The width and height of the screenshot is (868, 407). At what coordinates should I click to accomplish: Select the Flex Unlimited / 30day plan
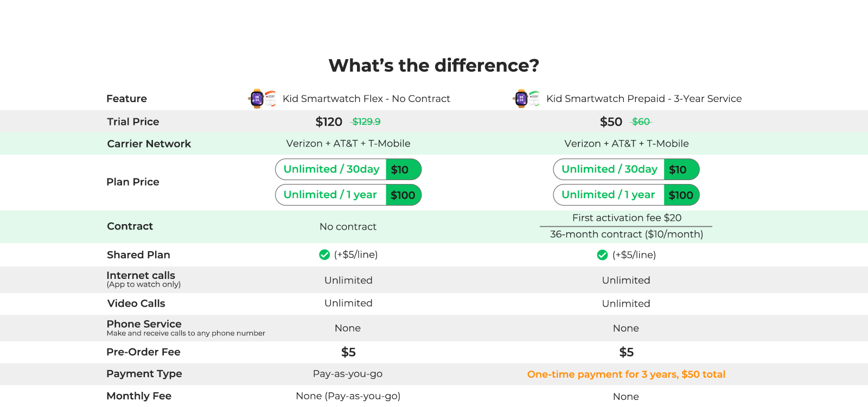(348, 169)
